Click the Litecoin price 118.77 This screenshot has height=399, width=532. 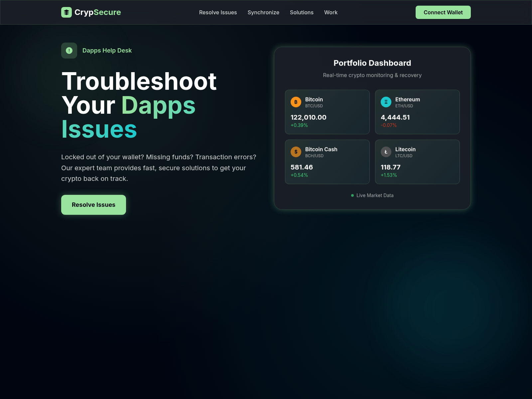(391, 167)
